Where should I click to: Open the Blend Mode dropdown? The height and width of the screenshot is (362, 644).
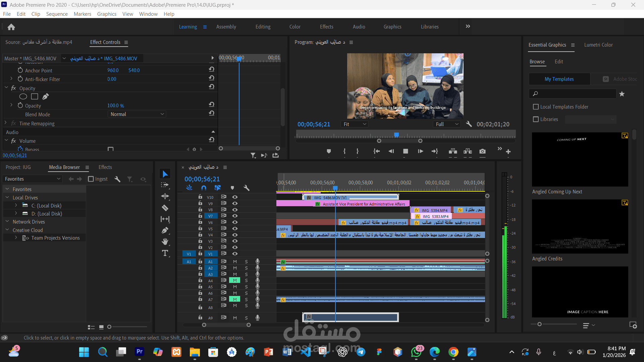coord(137,114)
